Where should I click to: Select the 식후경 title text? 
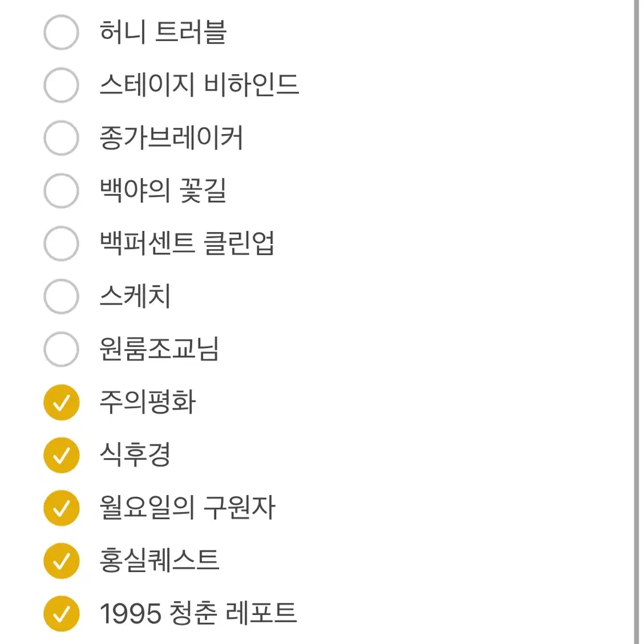click(x=135, y=454)
